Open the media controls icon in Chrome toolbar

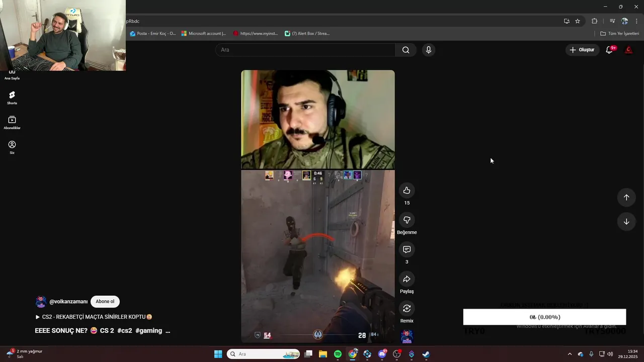(x=612, y=21)
